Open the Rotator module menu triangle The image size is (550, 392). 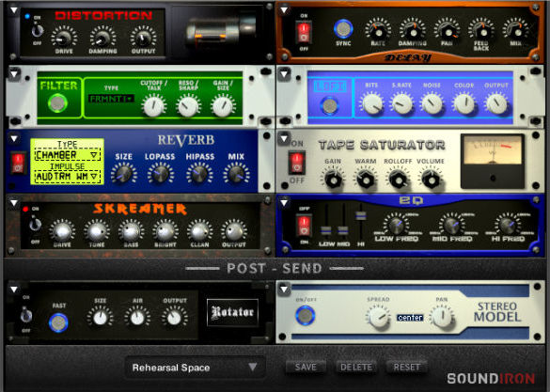(x=14, y=290)
